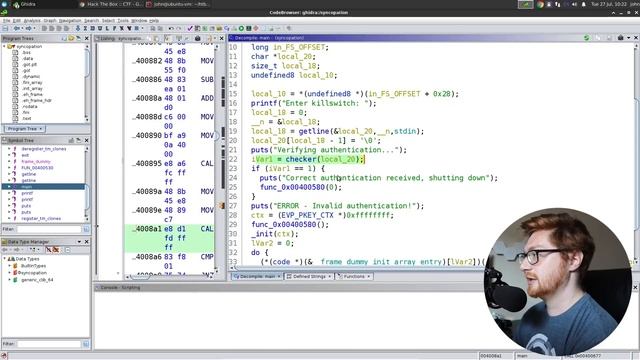Click the green circle icon in toolbar
The height and width of the screenshot is (360, 640).
click(241, 29)
